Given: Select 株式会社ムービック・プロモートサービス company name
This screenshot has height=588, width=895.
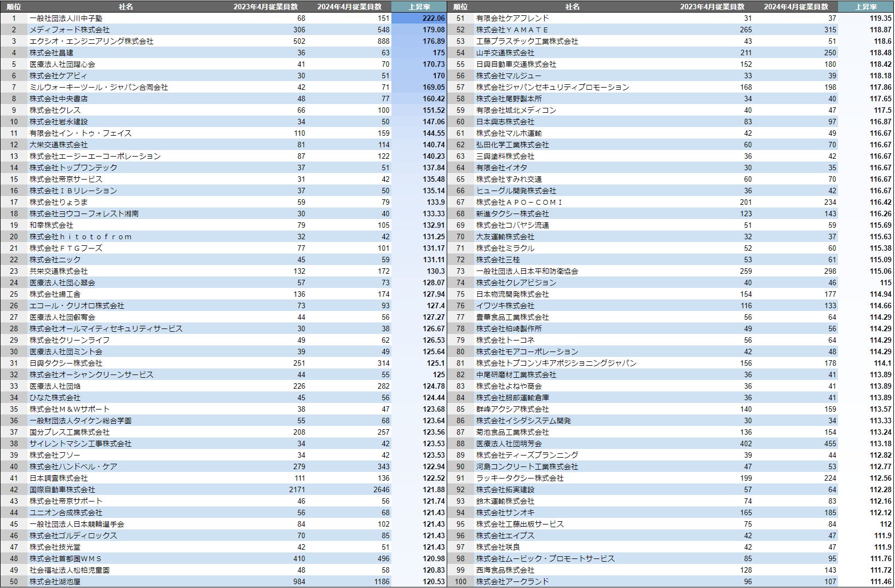Looking at the screenshot, I should pos(545,558).
